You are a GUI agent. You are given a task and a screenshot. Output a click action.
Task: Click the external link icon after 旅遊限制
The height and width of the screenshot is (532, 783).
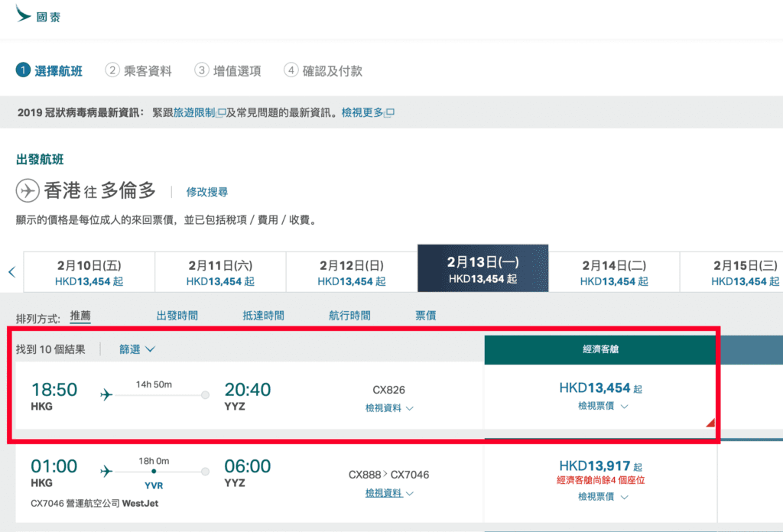pos(221,113)
